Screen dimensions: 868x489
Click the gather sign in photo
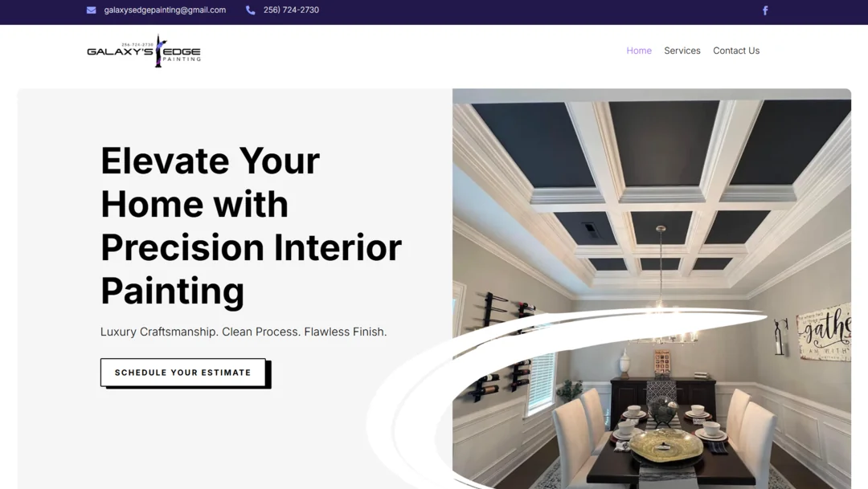point(824,332)
